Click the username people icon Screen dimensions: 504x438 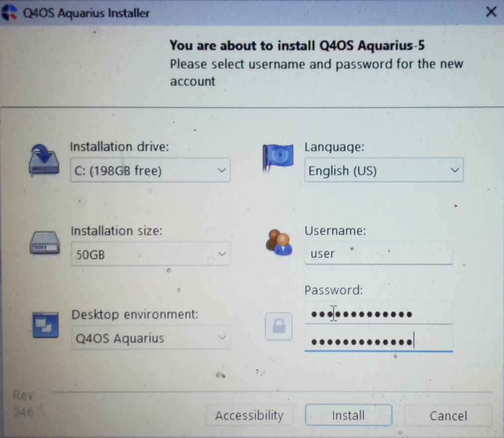point(278,242)
